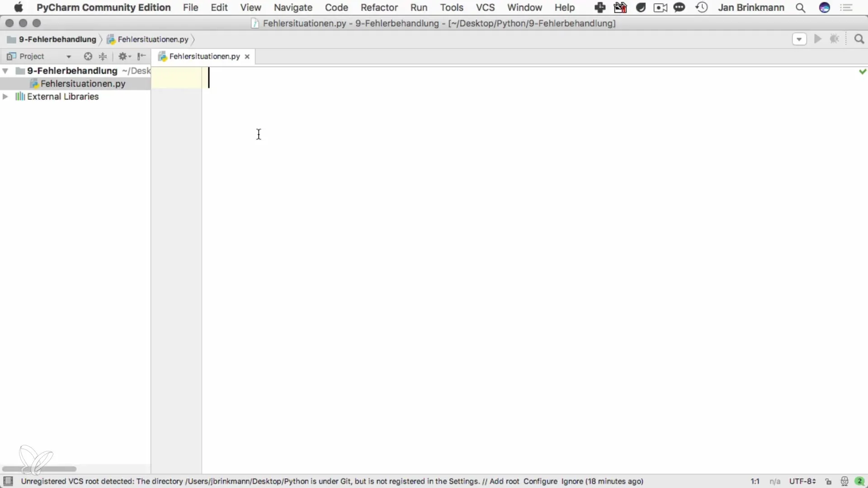This screenshot has width=868, height=488.
Task: Click the editor line number gutter
Action: pos(177,270)
